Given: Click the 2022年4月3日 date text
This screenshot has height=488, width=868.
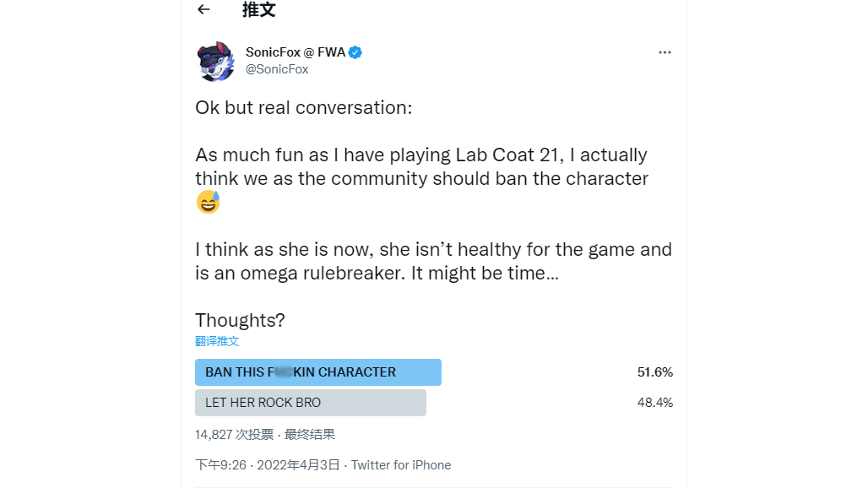Looking at the screenshot, I should click(298, 465).
